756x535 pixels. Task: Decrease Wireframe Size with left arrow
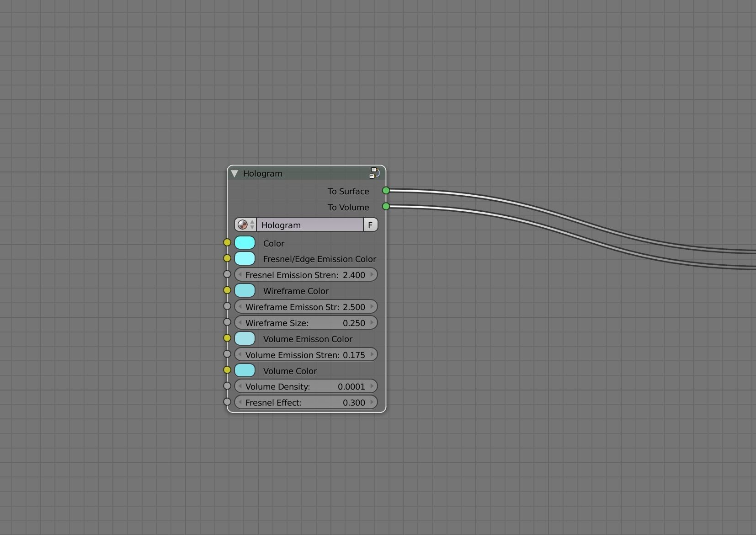pos(240,322)
